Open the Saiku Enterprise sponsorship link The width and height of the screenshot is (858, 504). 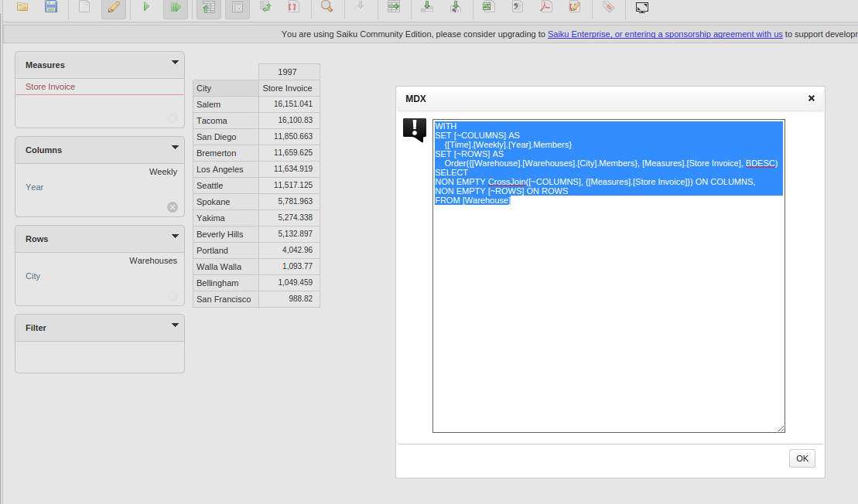click(x=665, y=34)
